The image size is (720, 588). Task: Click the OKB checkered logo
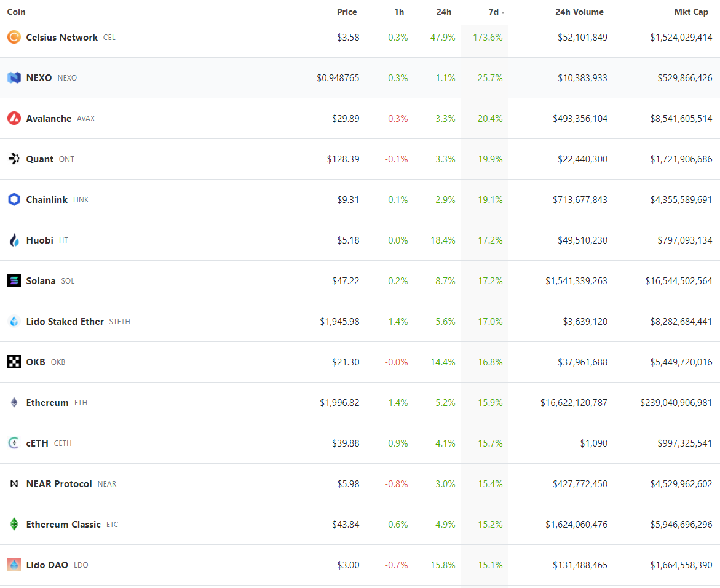click(x=14, y=362)
